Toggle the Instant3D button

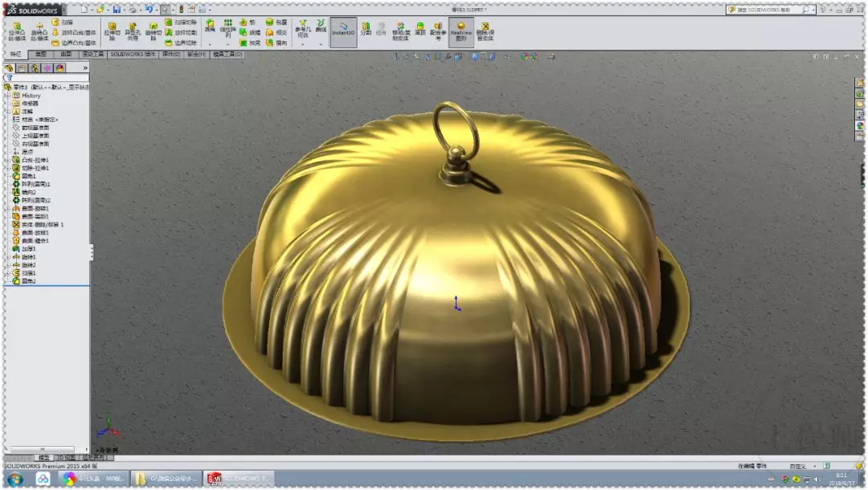click(x=343, y=31)
